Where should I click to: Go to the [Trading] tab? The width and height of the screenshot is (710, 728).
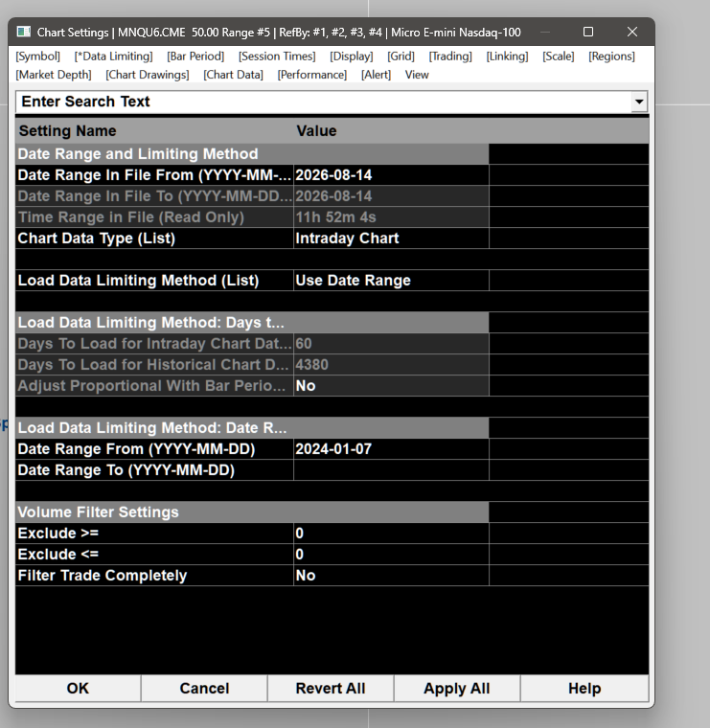(x=450, y=57)
